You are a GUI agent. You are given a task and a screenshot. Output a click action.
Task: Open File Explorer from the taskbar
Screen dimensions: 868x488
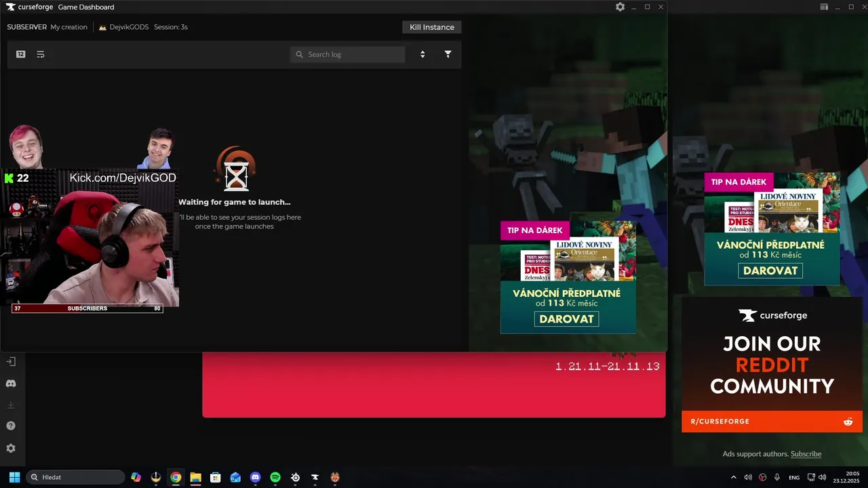coord(195,477)
